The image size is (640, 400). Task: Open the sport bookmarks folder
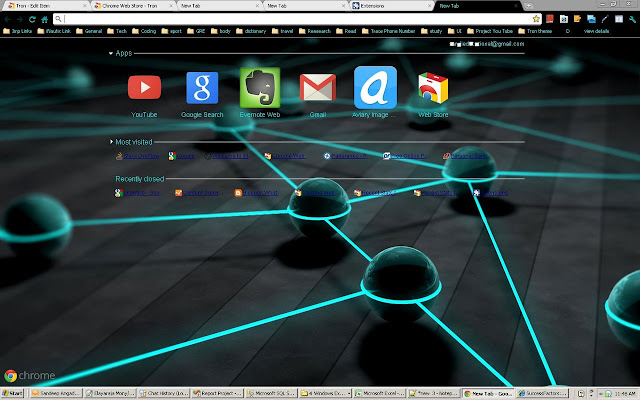pyautogui.click(x=171, y=31)
